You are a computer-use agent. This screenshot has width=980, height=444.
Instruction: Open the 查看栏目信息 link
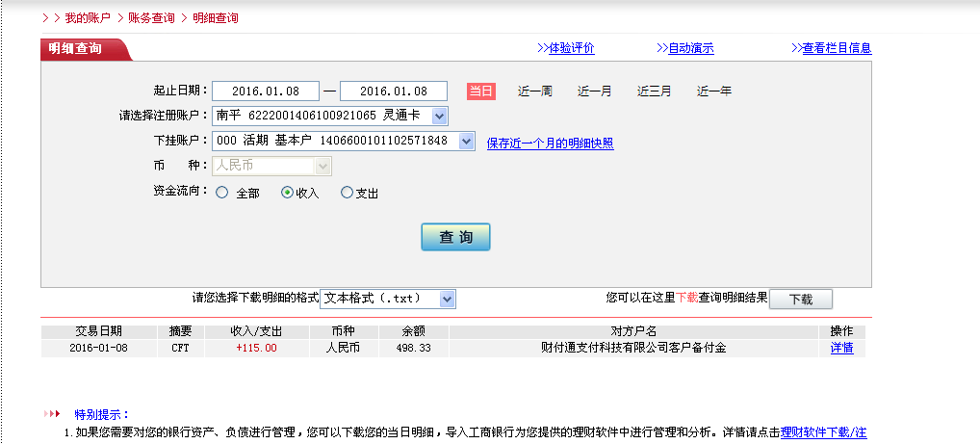click(832, 48)
